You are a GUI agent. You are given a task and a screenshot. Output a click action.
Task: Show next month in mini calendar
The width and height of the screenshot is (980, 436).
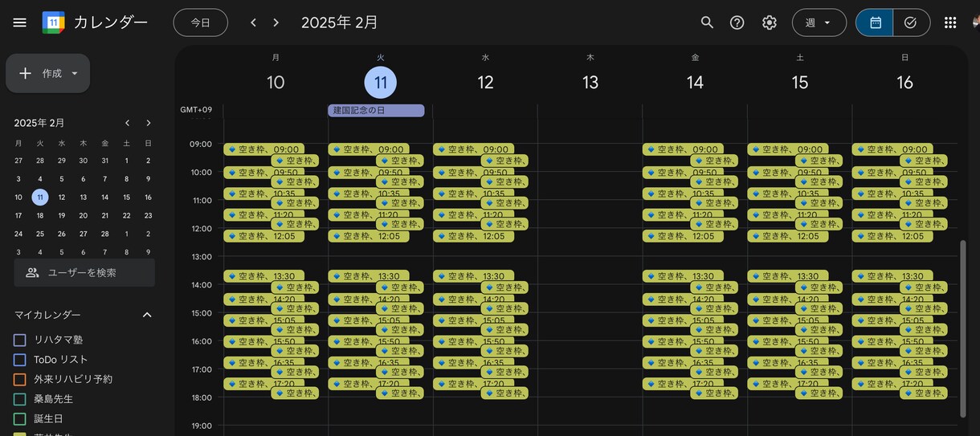(x=149, y=123)
